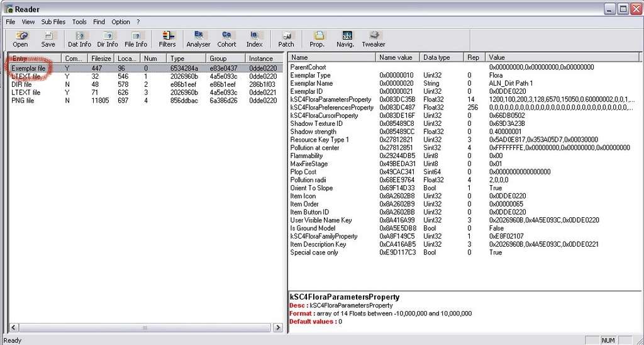
Task: Sort entries by Filesize column header
Action: [101, 58]
